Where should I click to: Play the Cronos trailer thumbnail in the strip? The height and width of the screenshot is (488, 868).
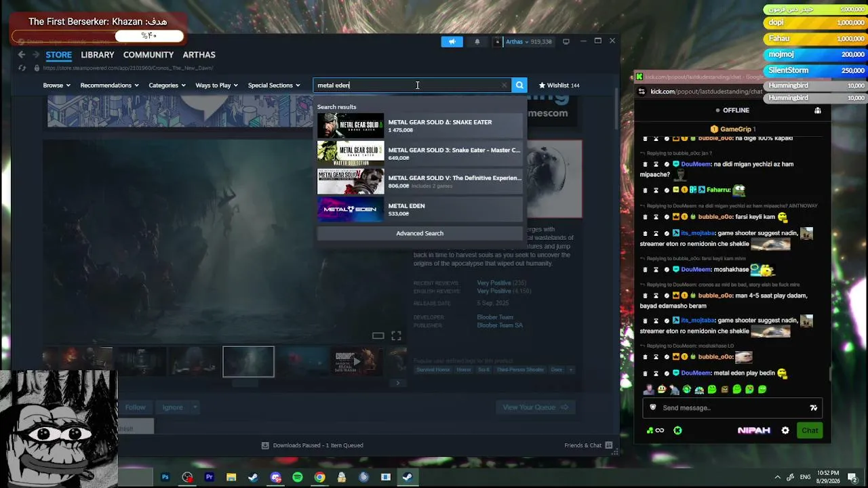pos(357,361)
